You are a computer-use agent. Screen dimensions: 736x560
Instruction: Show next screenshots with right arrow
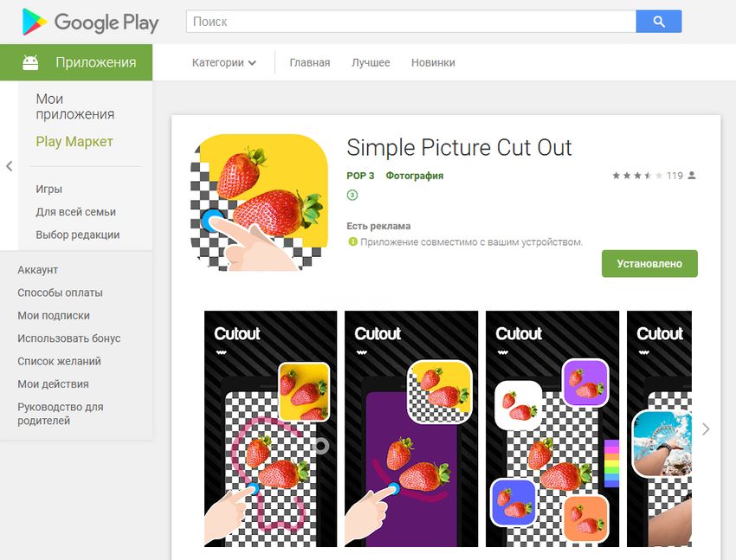point(706,428)
